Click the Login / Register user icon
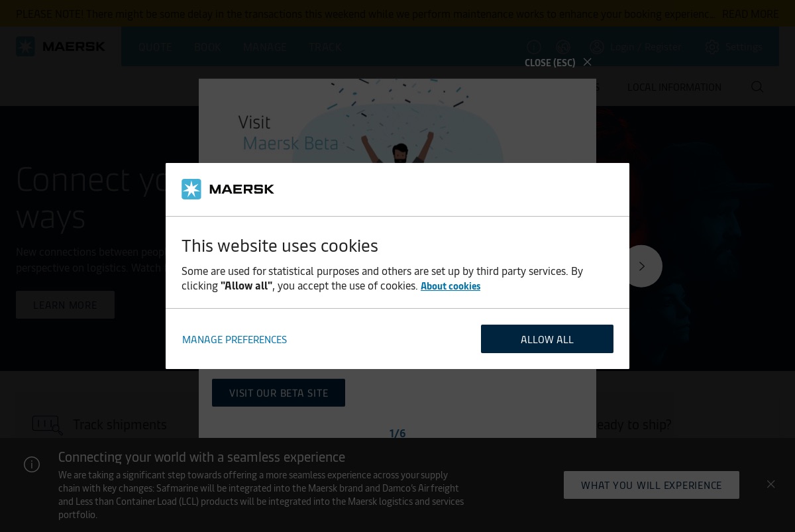Image resolution: width=795 pixels, height=532 pixels. pyautogui.click(x=597, y=46)
